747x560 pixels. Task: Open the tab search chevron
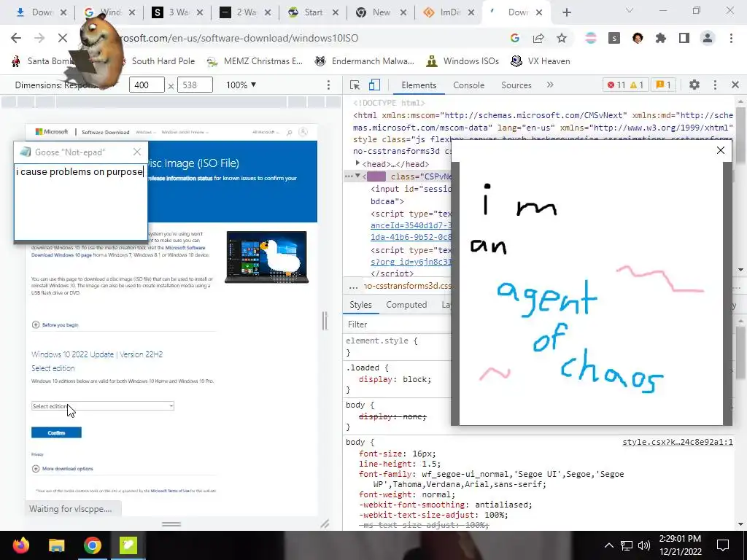point(630,10)
